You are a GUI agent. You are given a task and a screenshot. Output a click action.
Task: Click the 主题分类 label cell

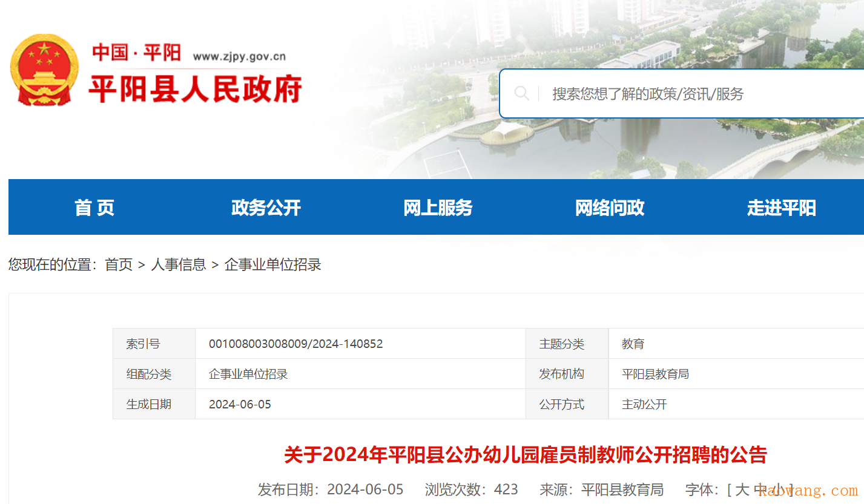(567, 344)
